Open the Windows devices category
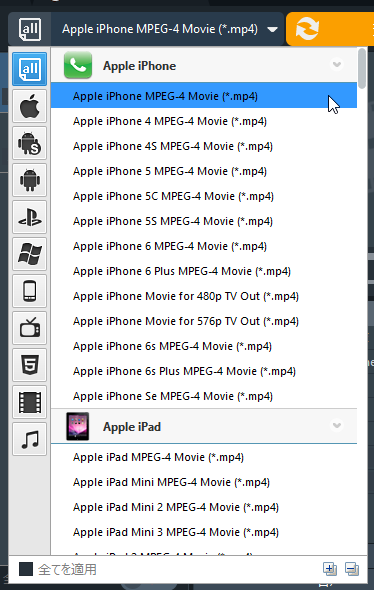 29,254
